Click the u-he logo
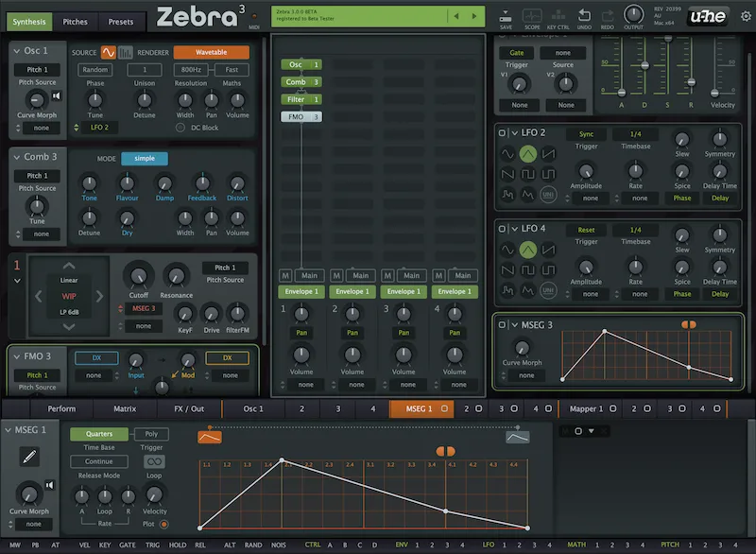Screen dimensions: 756x554 click(709, 15)
